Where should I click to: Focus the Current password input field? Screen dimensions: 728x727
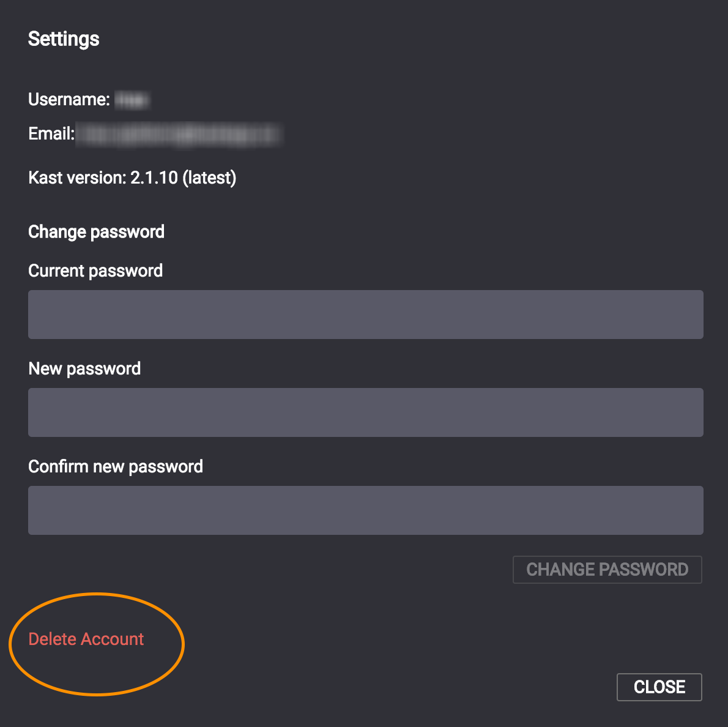365,315
